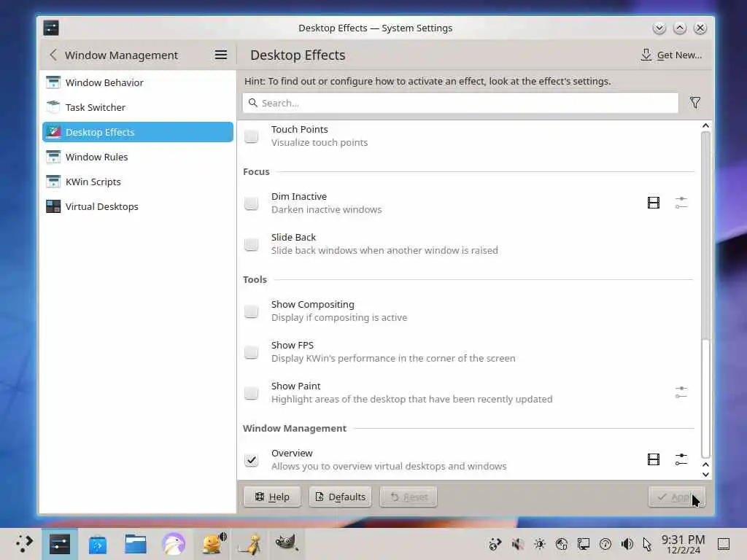Go back from Window Management

pyautogui.click(x=53, y=55)
